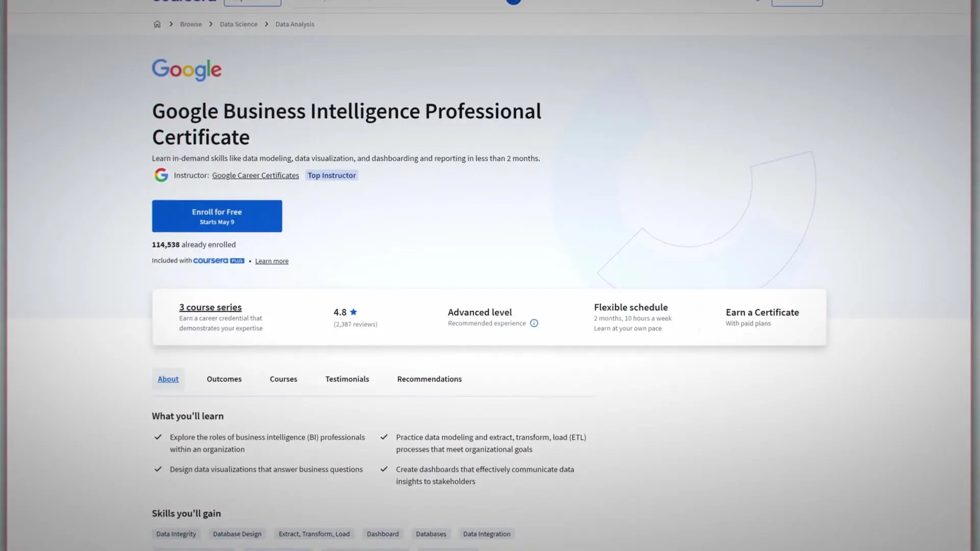The image size is (980, 551).
Task: Click 'Skills you'll gain' heading
Action: coord(186,513)
